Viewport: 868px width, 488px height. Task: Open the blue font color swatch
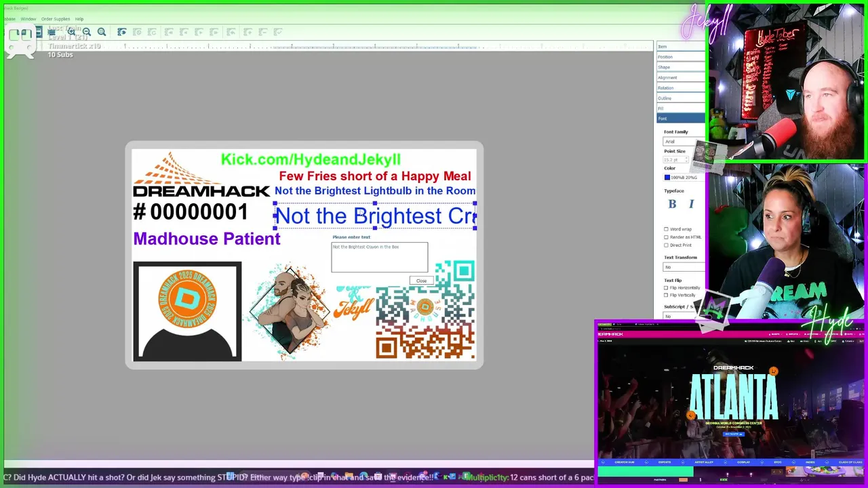pyautogui.click(x=667, y=178)
